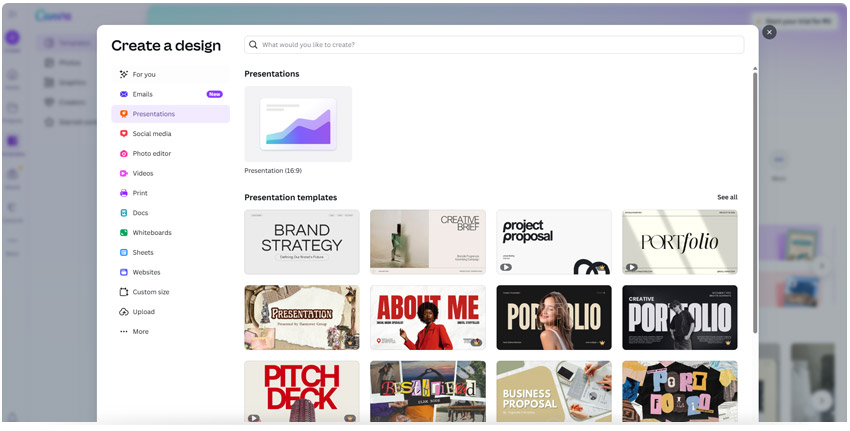Select the red Pitch Deck template
The height and width of the screenshot is (431, 850).
click(x=302, y=391)
